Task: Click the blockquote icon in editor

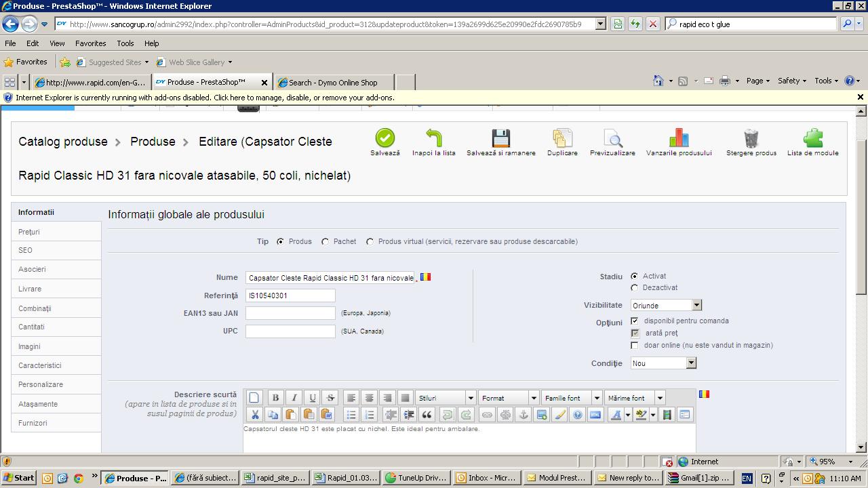Action: (x=427, y=415)
